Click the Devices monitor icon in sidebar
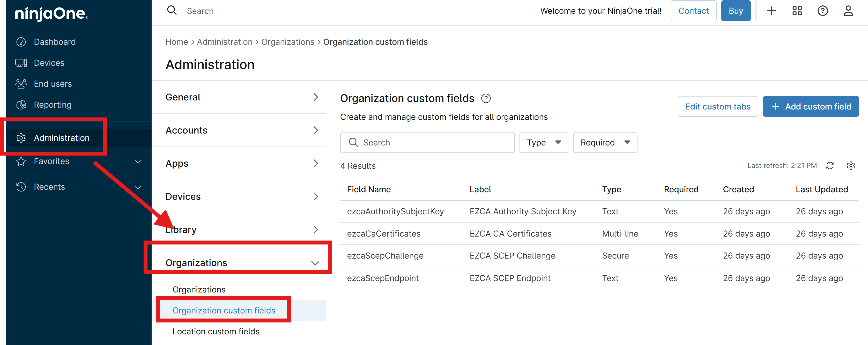Screen dimensions: 868x345 (x=21, y=63)
